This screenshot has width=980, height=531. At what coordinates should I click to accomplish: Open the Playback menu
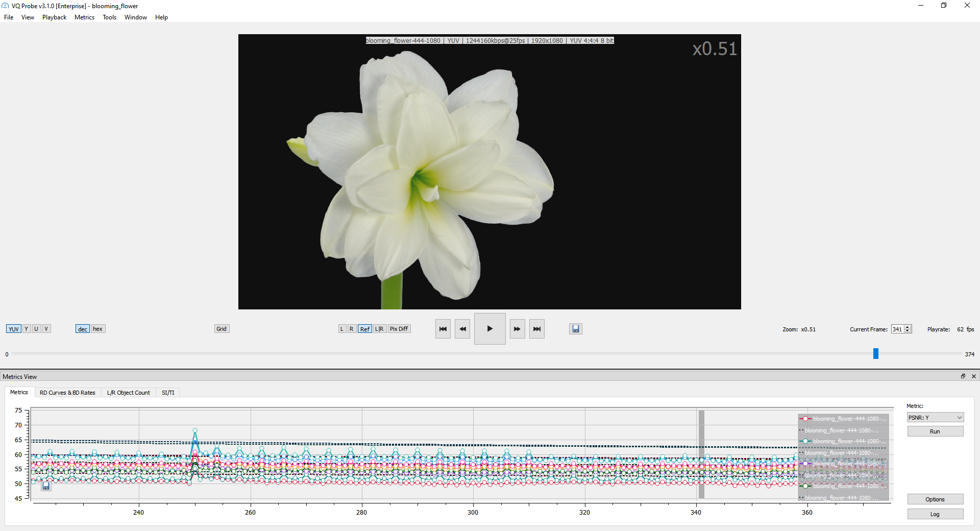[x=54, y=17]
